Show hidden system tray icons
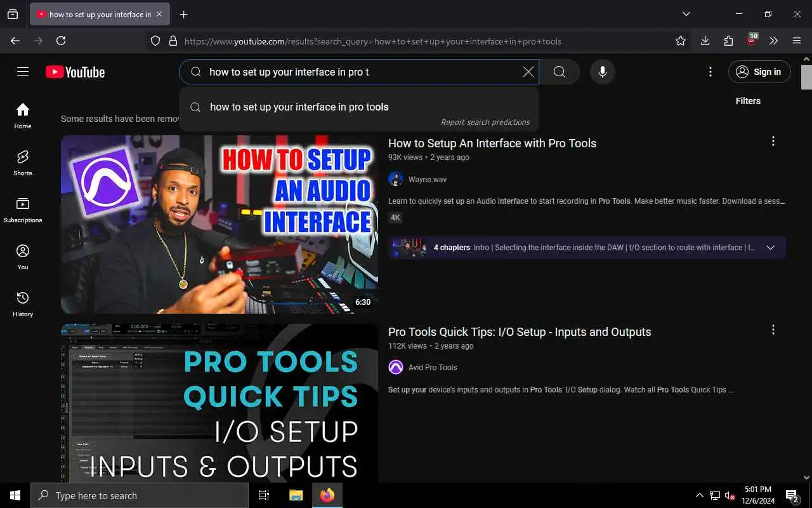The width and height of the screenshot is (812, 508). coord(699,495)
